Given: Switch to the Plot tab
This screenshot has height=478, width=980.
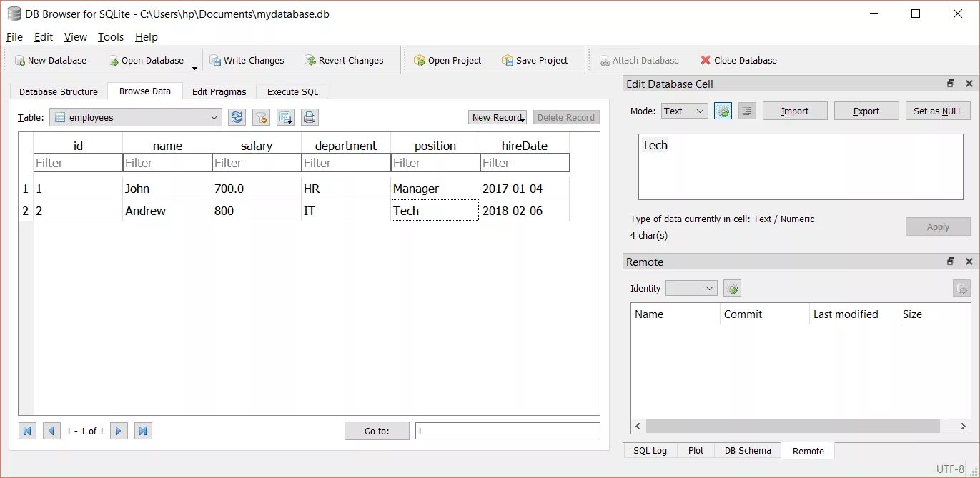Looking at the screenshot, I should [696, 451].
